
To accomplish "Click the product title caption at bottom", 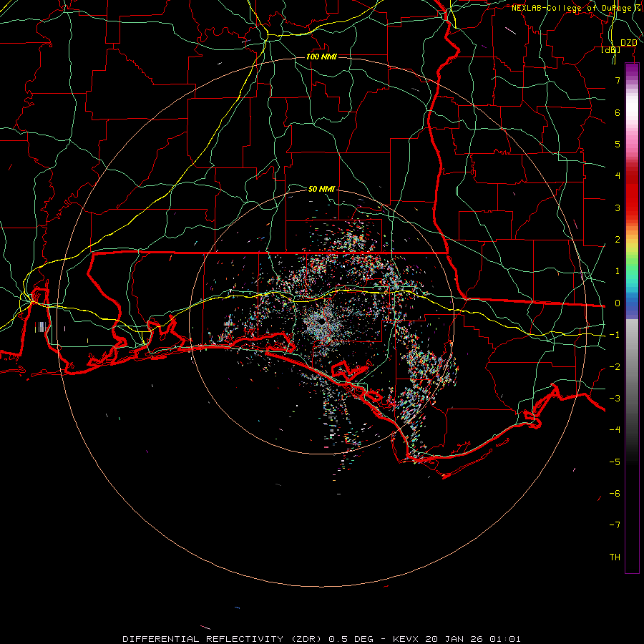I will click(321, 639).
